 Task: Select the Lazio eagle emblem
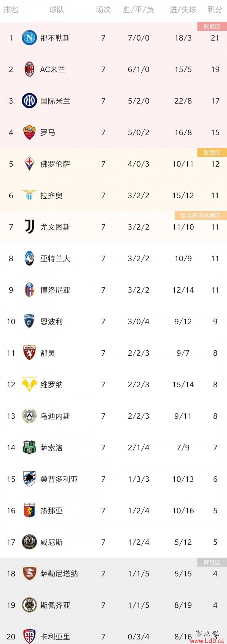click(x=29, y=195)
